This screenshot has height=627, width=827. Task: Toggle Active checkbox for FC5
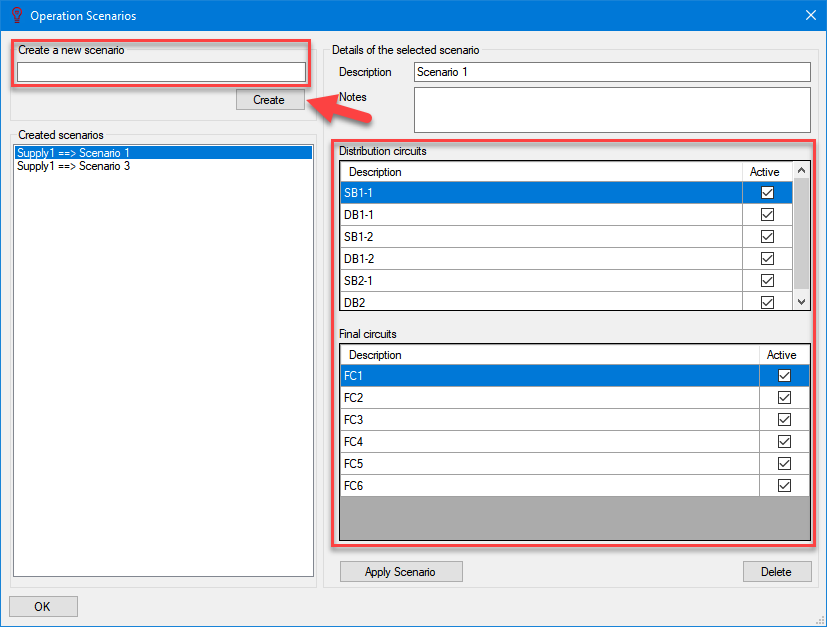[x=784, y=464]
